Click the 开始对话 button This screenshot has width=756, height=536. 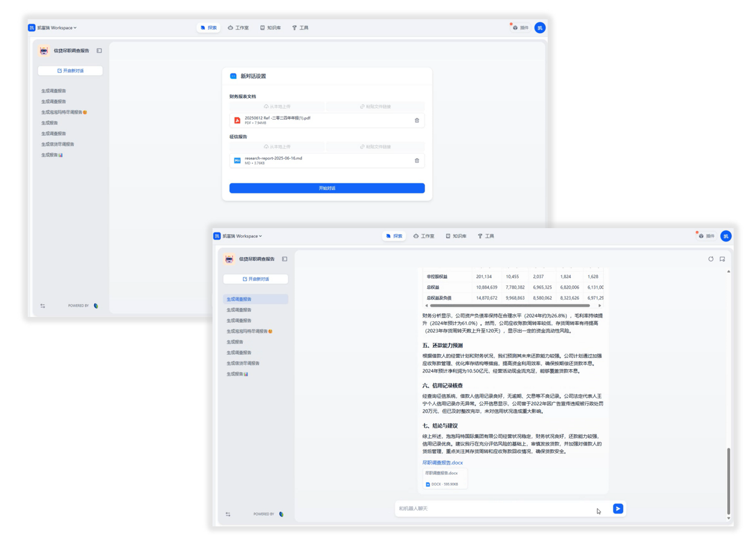pos(327,188)
